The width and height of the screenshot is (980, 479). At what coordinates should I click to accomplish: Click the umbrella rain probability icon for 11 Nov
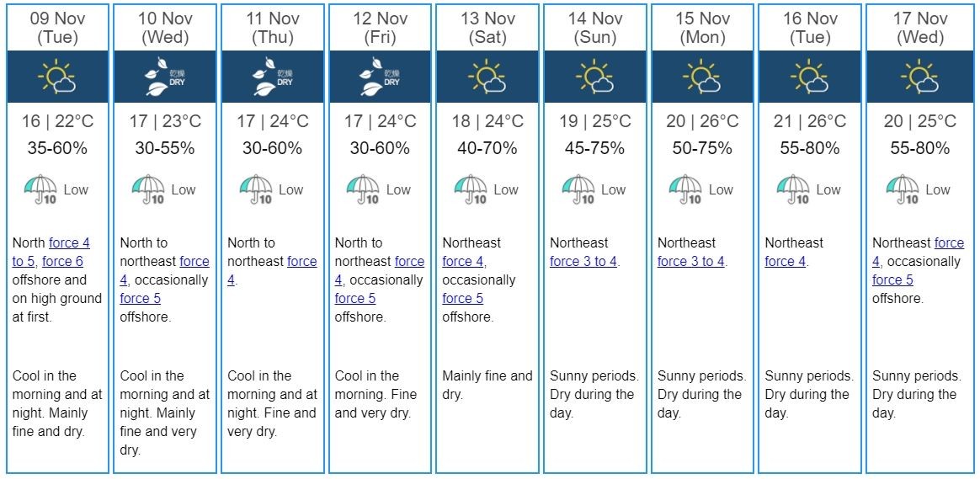pyautogui.click(x=256, y=189)
